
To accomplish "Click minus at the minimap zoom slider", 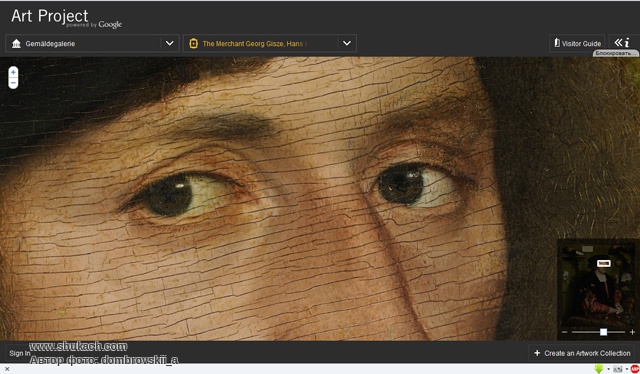I will click(x=564, y=332).
